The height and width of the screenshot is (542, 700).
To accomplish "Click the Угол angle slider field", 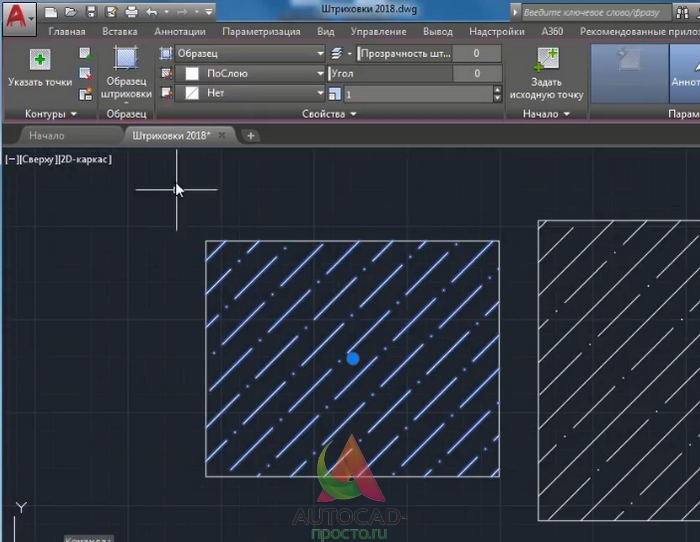I will coord(415,73).
